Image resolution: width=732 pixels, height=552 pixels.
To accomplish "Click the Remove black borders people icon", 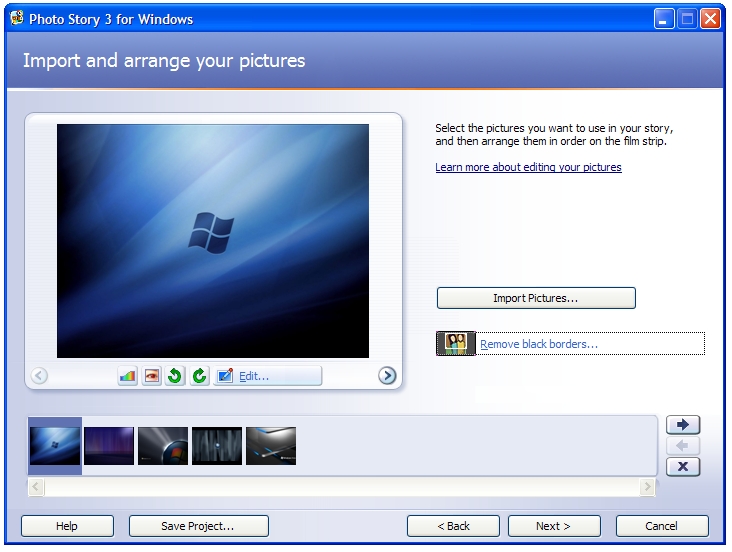I will coord(456,344).
